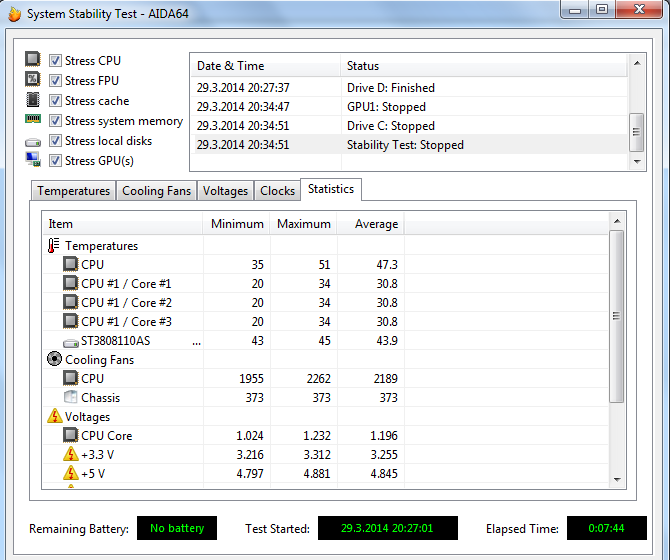
Task: Click the RAM stick icon beside Stress system memory
Action: pos(33,119)
